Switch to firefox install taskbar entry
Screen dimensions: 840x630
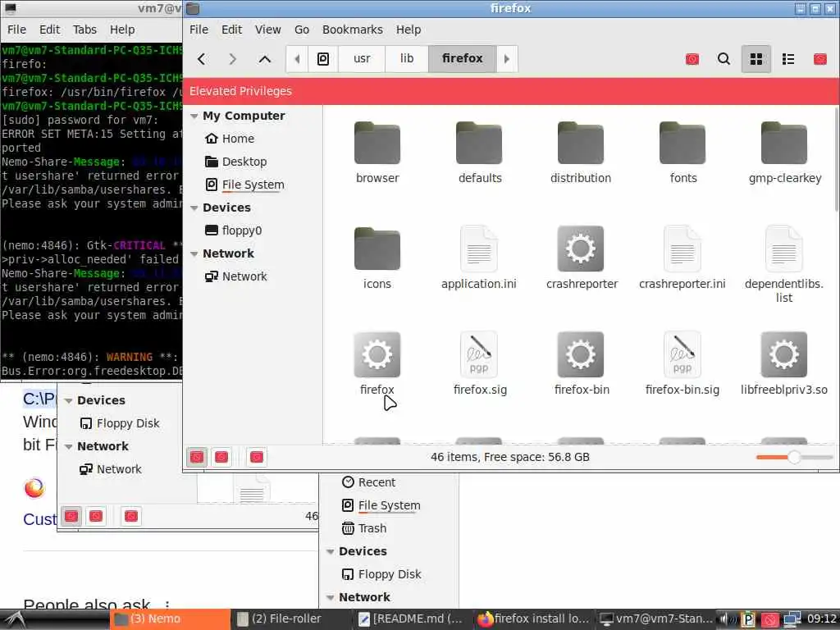pos(533,619)
